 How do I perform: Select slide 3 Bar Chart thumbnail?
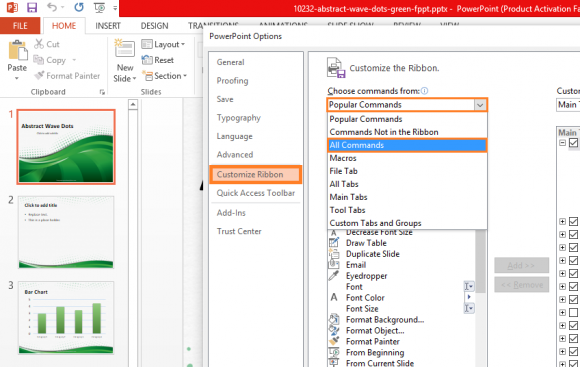(66, 317)
